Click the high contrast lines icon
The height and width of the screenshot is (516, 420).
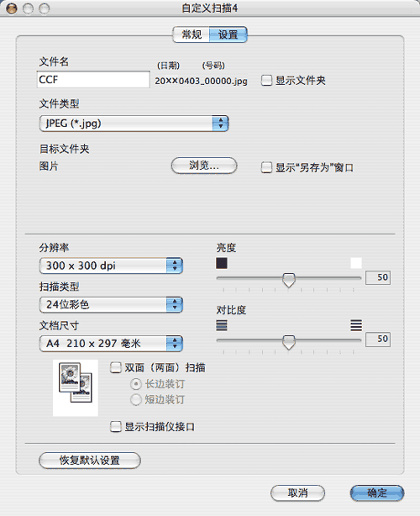pyautogui.click(x=356, y=325)
